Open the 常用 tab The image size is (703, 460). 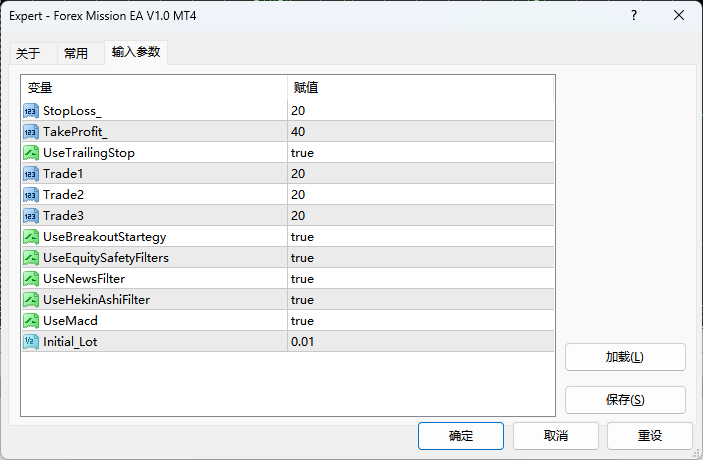pos(76,54)
